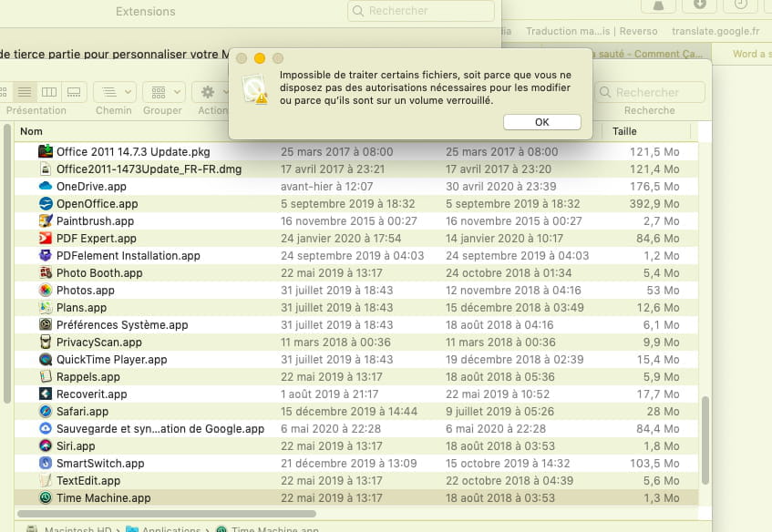Select the Office2011-1473Update_FR-FR.dmg disk image icon
772x532 pixels.
point(46,169)
